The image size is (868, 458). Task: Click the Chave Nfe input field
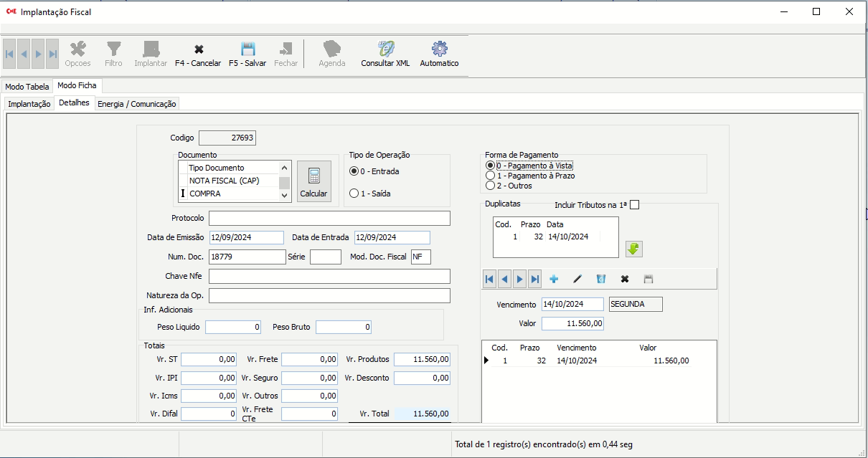coord(329,277)
